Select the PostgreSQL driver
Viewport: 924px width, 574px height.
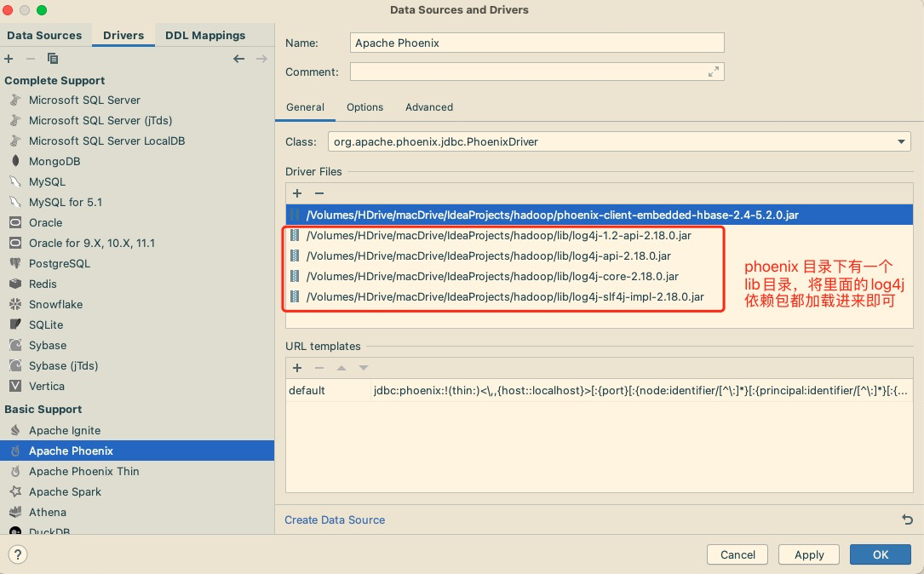click(137, 263)
